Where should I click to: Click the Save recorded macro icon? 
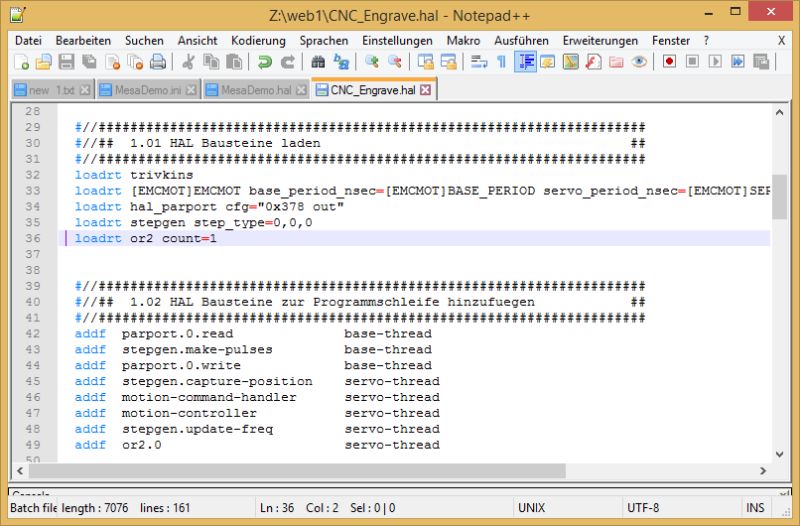761,62
